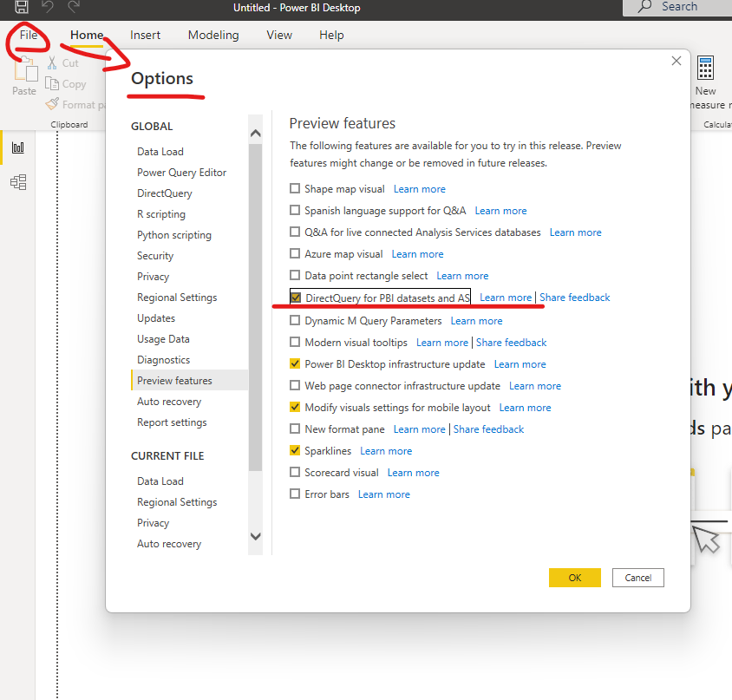This screenshot has height=700, width=732.
Task: Open Learn more for Sparklines
Action: (386, 451)
